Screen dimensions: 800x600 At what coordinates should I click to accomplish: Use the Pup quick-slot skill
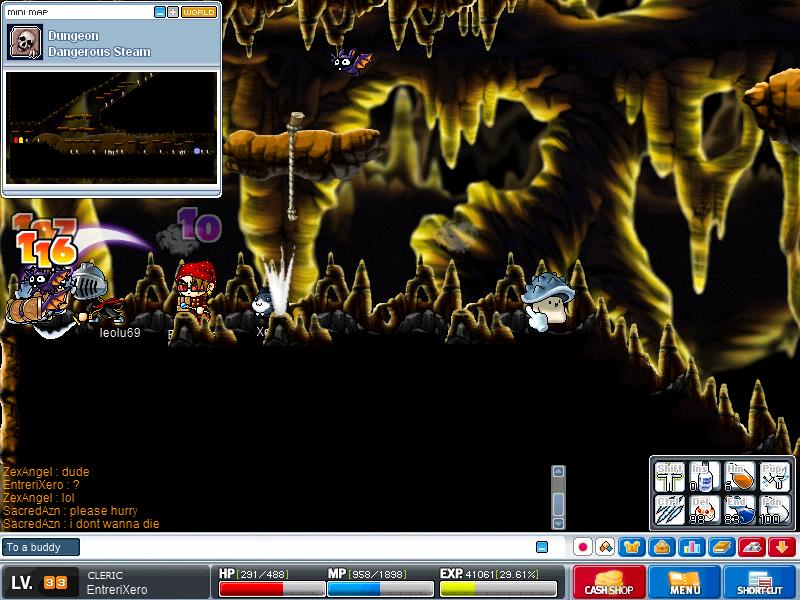point(774,478)
